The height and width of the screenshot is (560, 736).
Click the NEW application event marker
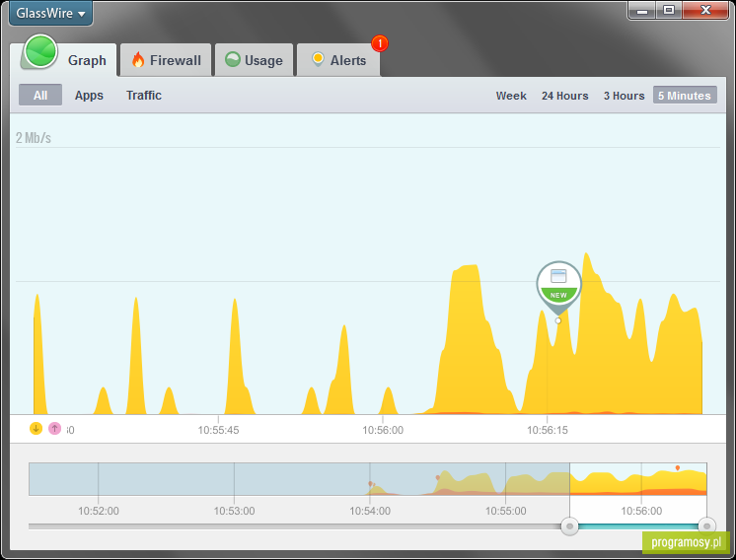[x=558, y=286]
